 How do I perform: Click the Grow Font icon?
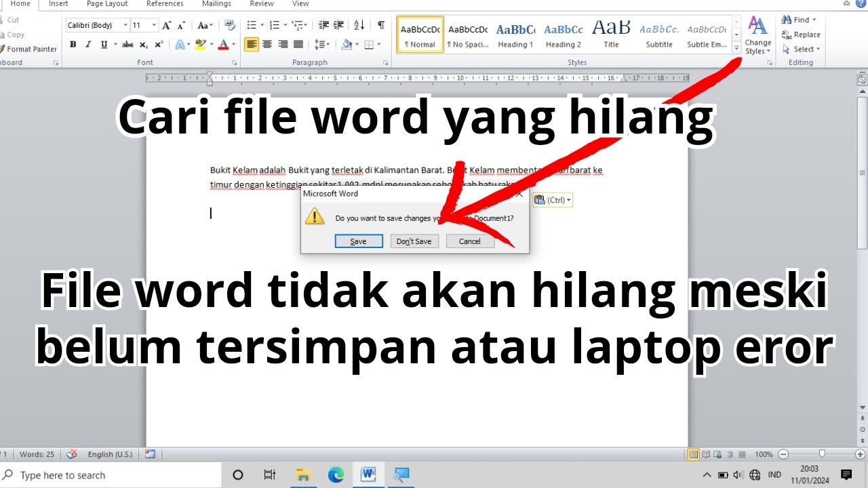167,25
